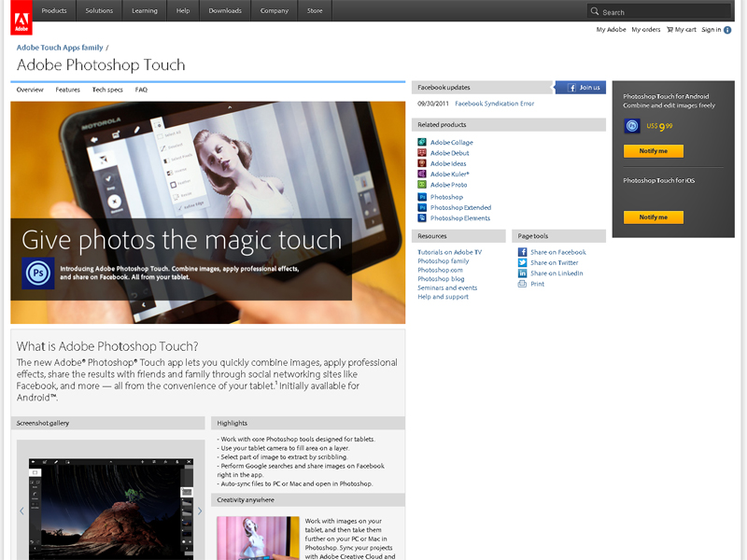Click the Photoshop Elements product icon

422,217
